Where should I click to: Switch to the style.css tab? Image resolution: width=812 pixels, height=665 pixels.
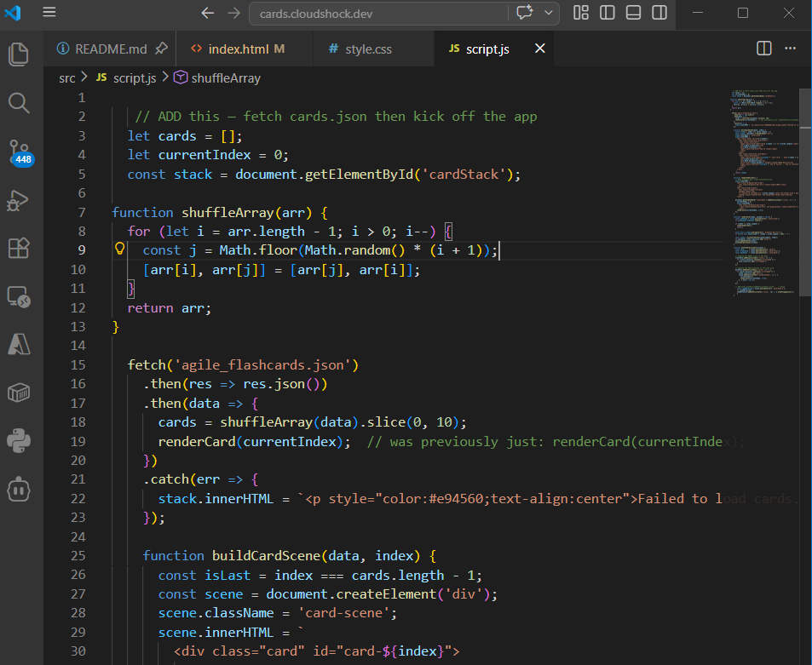pos(368,49)
